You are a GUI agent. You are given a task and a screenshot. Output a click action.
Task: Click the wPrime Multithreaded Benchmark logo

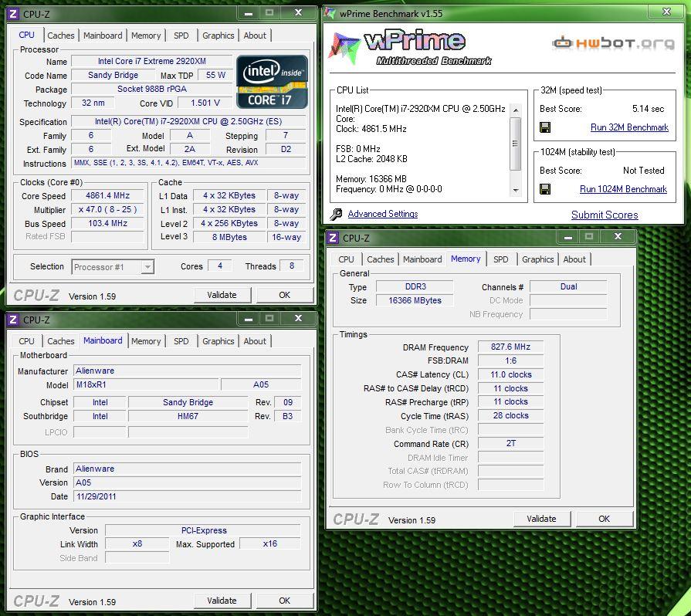[x=411, y=49]
